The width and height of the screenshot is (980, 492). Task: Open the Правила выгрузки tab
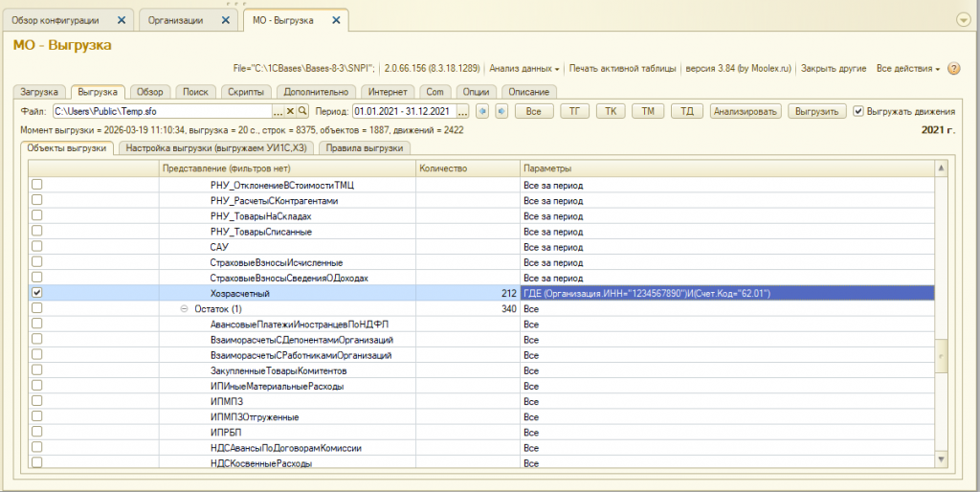point(365,148)
